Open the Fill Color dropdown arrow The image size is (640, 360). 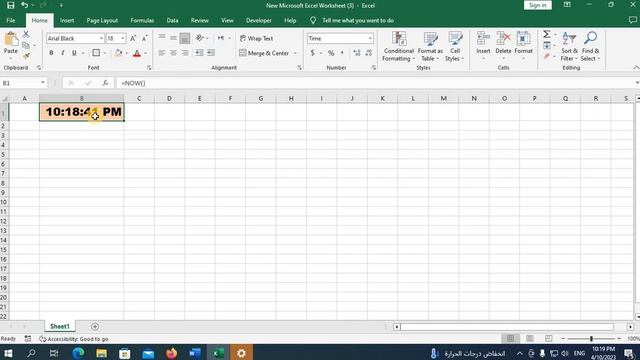pos(127,53)
